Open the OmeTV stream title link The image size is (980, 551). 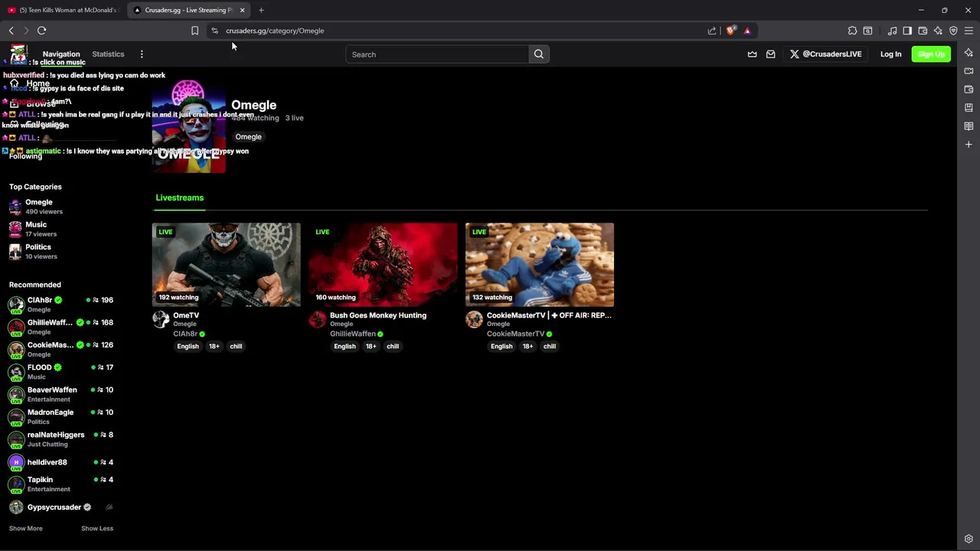[186, 315]
